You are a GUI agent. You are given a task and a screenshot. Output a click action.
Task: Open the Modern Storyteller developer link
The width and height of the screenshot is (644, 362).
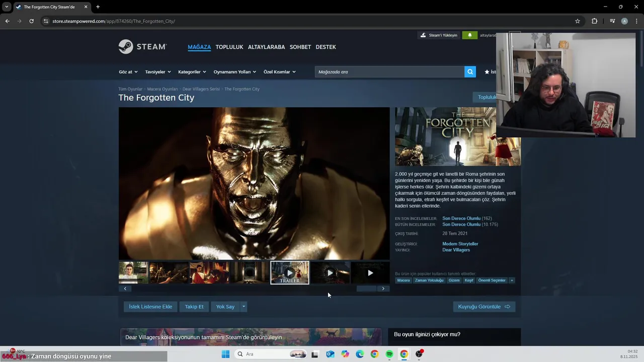point(460,244)
